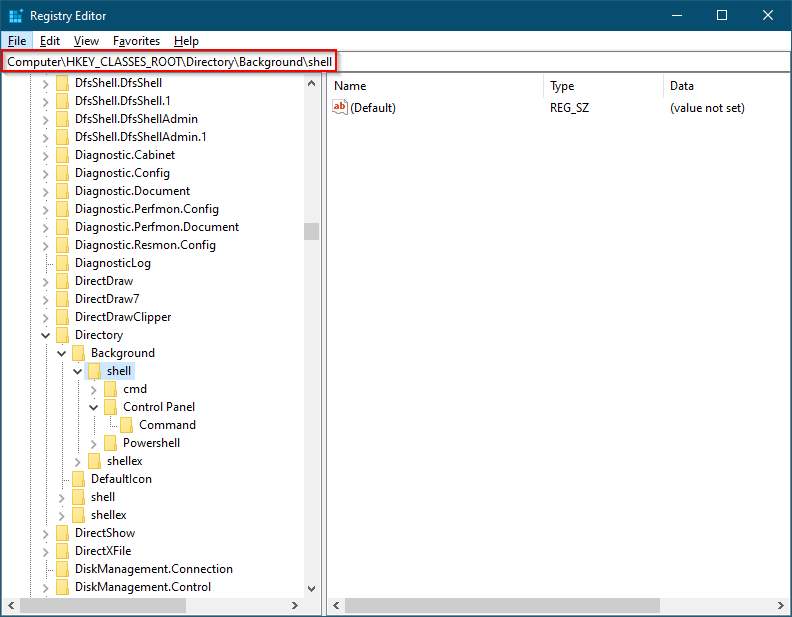
Task: Click the DefaultIcon folder icon
Action: coord(78,479)
